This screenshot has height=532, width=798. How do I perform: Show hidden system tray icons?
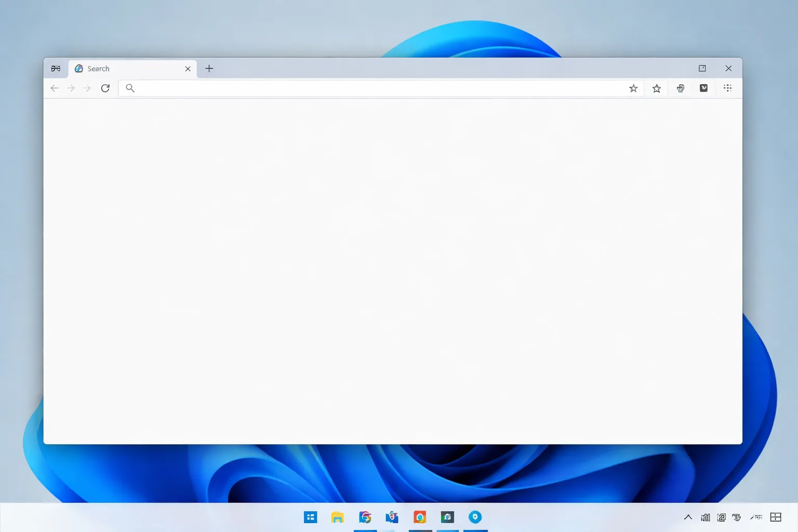(x=688, y=517)
